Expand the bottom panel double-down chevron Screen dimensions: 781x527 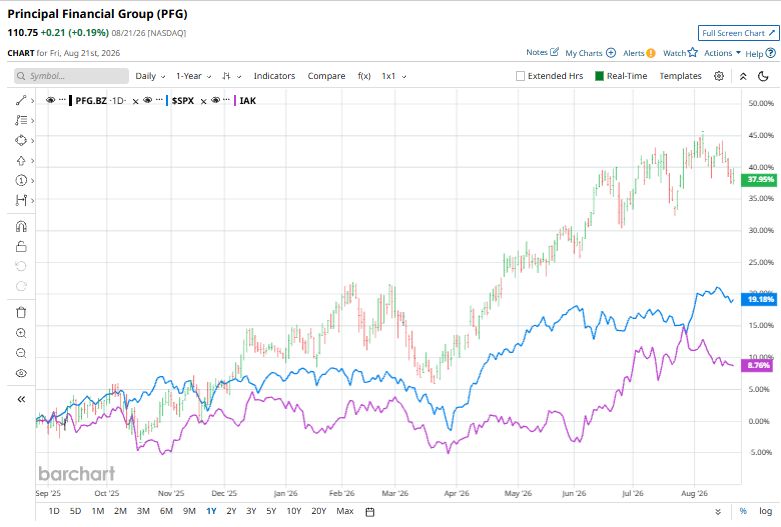(x=718, y=512)
